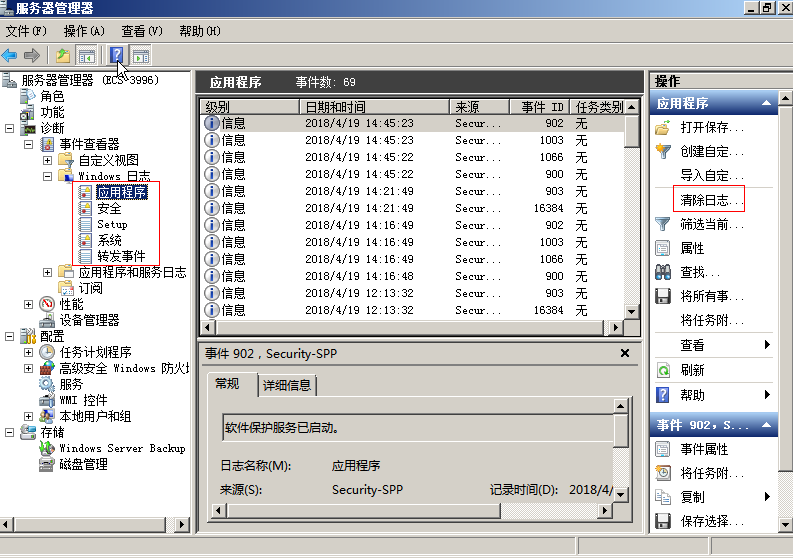Viewport: 793px width, 558px height.
Task: Collapse the 应用程序 actions section
Action: coord(766,103)
